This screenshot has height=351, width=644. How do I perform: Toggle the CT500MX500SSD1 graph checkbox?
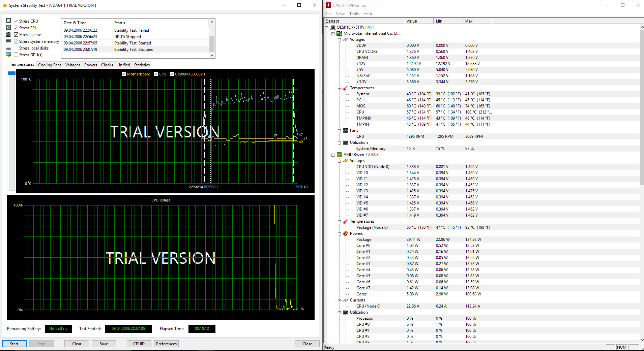(x=172, y=74)
